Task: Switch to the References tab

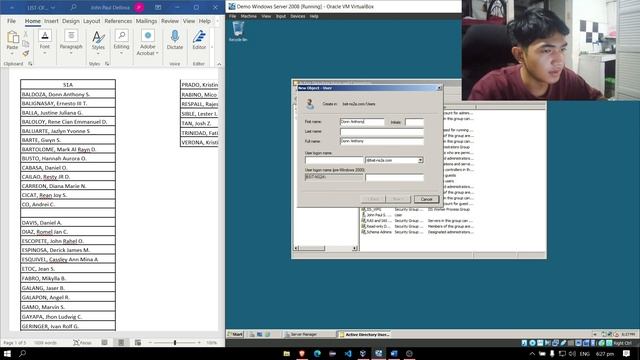Action: tap(118, 21)
